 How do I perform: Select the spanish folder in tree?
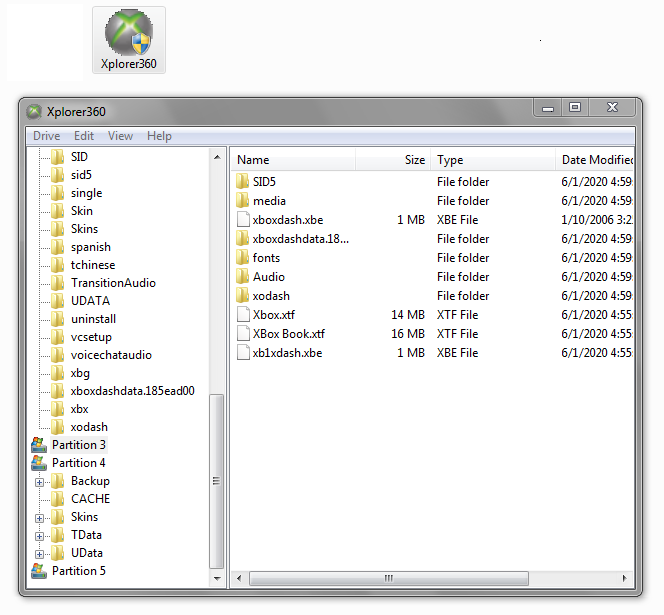[x=91, y=247]
